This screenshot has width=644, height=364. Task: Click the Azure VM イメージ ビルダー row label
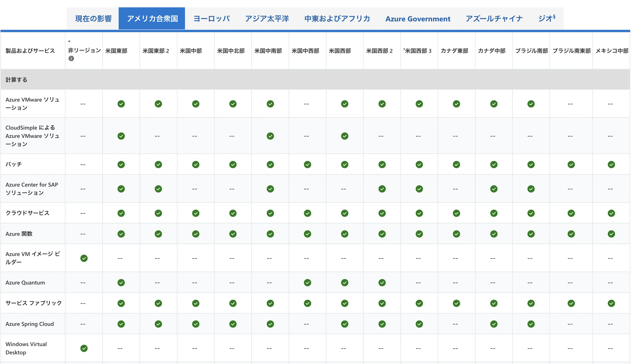pos(33,258)
